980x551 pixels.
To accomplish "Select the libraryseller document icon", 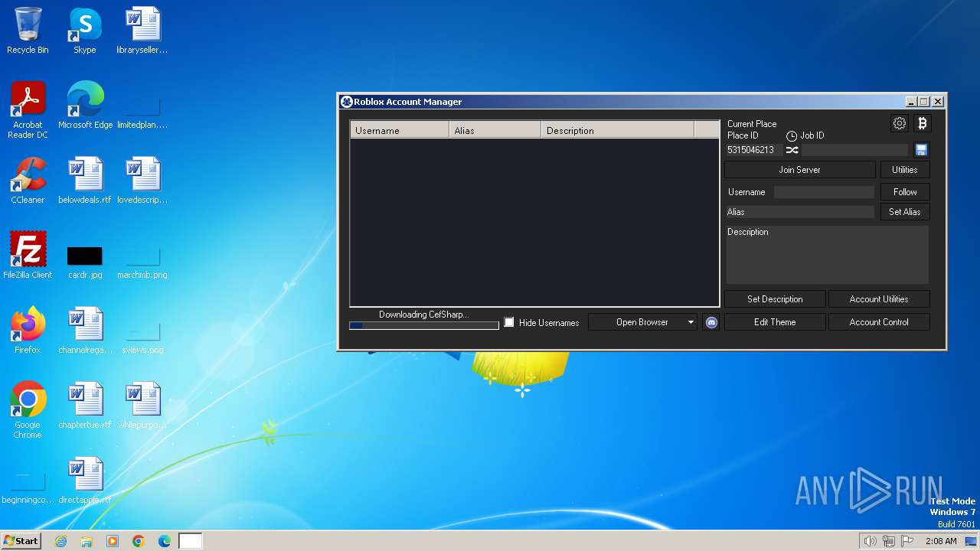I will [x=142, y=31].
